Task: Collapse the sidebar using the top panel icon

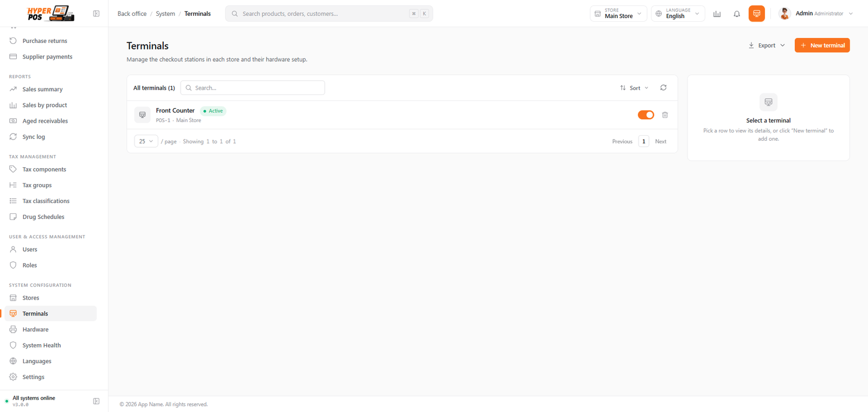Action: [x=96, y=14]
